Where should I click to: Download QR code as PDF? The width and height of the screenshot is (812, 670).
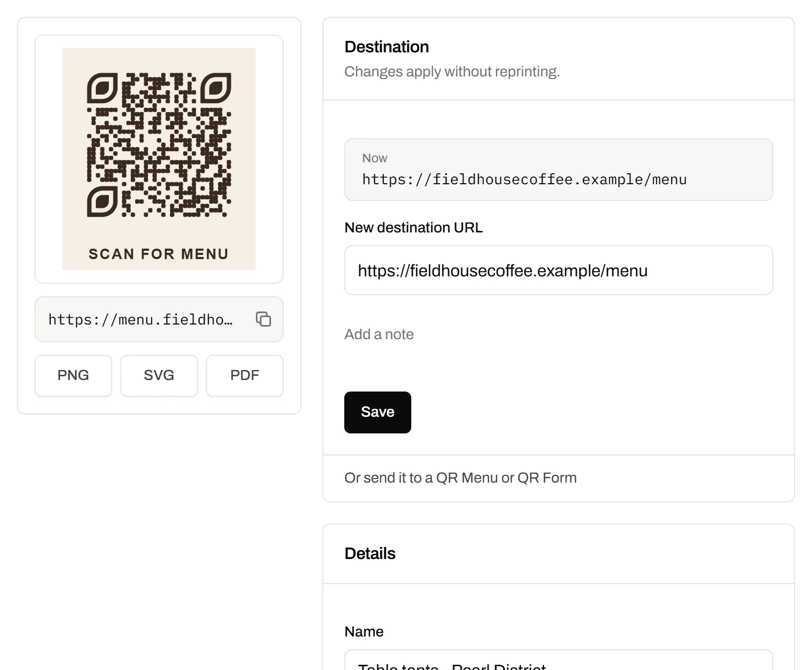click(x=245, y=375)
